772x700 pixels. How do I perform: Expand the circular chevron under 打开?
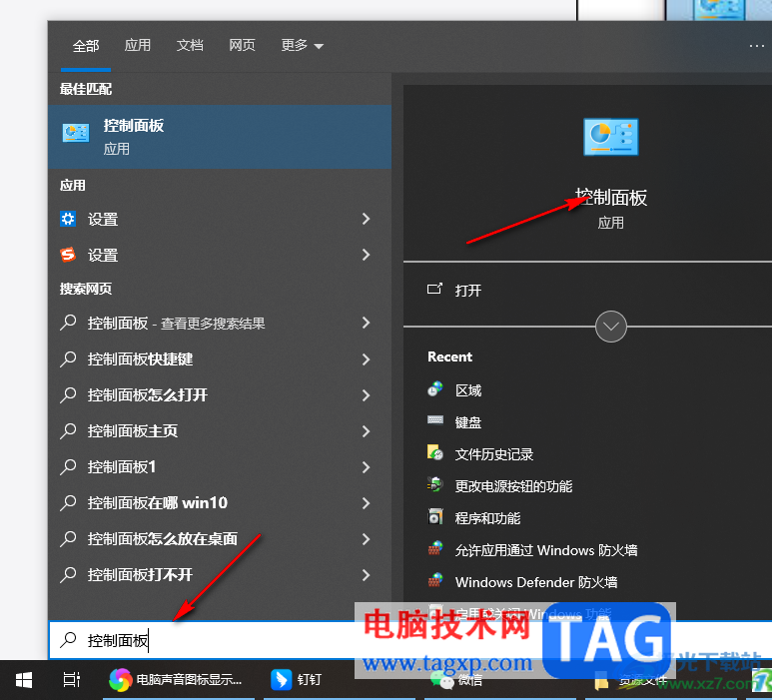610,327
